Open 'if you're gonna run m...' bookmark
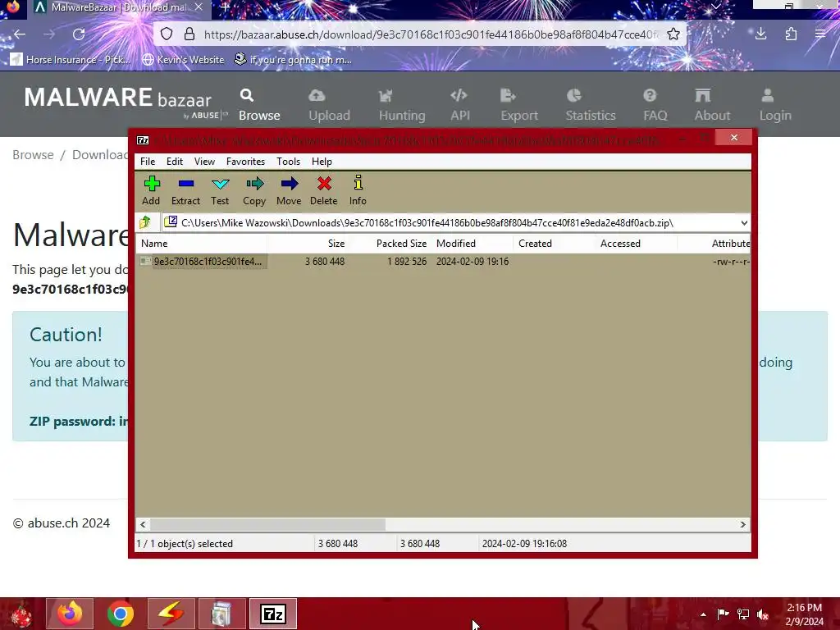The height and width of the screenshot is (630, 840). [x=294, y=59]
